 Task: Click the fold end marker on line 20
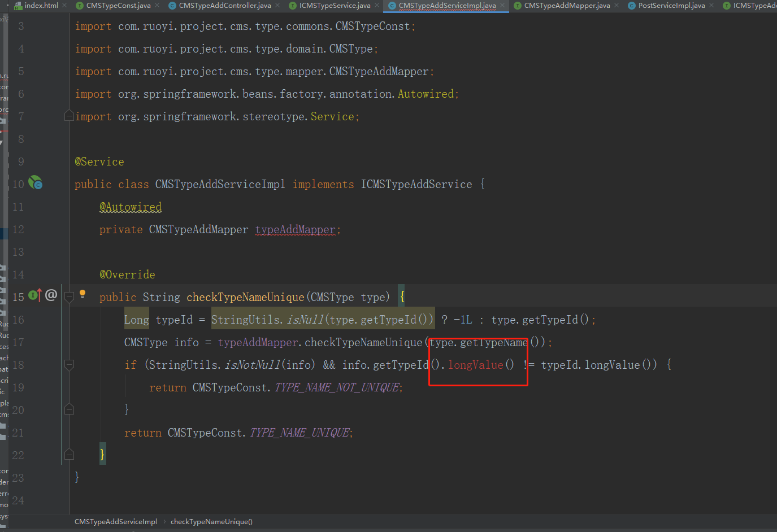(69, 409)
